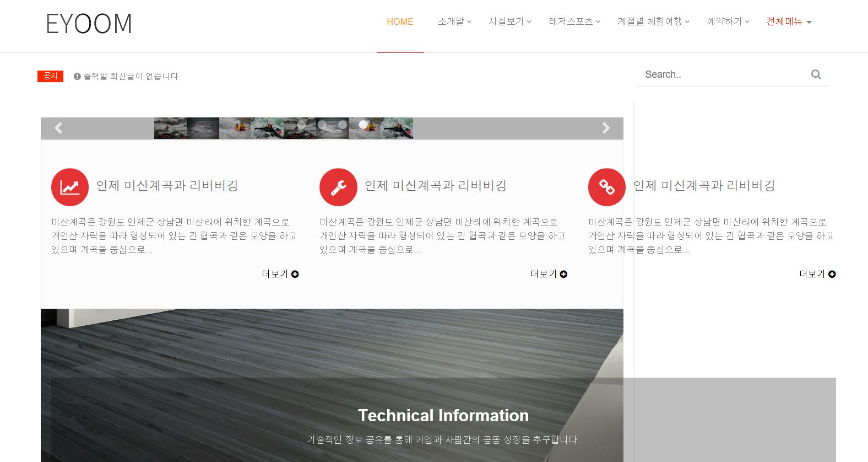Screen dimensions: 868x462
Task: Go to previous slide with left arrow
Action: [58, 128]
